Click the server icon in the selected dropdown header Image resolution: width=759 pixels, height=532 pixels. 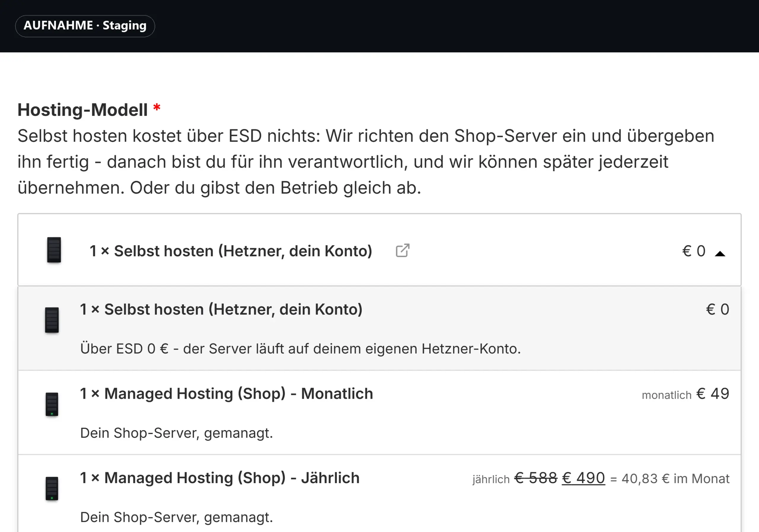tap(54, 250)
